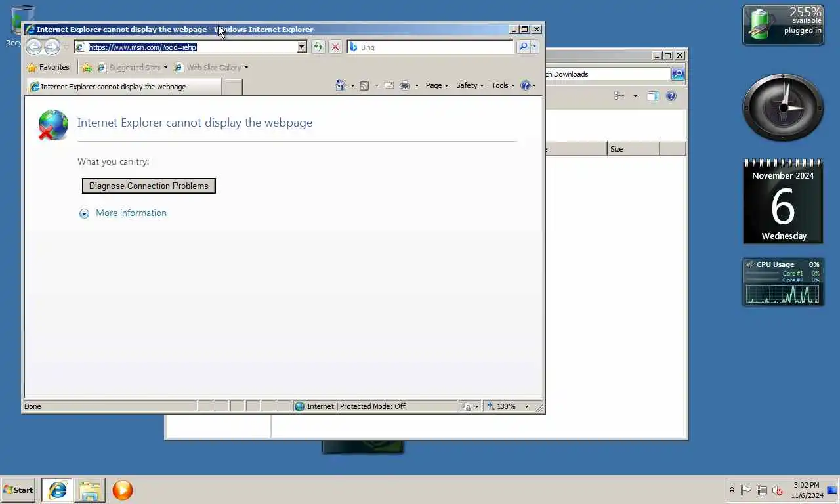Open the 100% zoom level dropdown arrow
Image resolution: width=840 pixels, height=504 pixels.
click(x=526, y=406)
